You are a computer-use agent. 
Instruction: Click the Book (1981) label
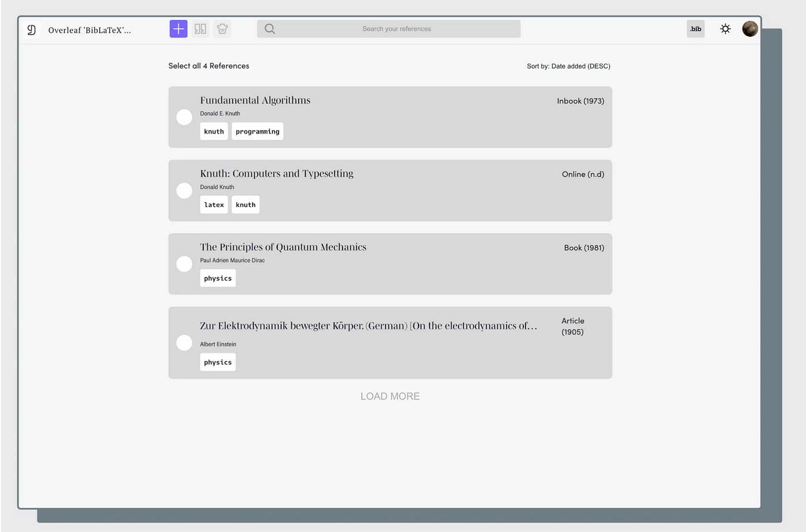(x=584, y=248)
